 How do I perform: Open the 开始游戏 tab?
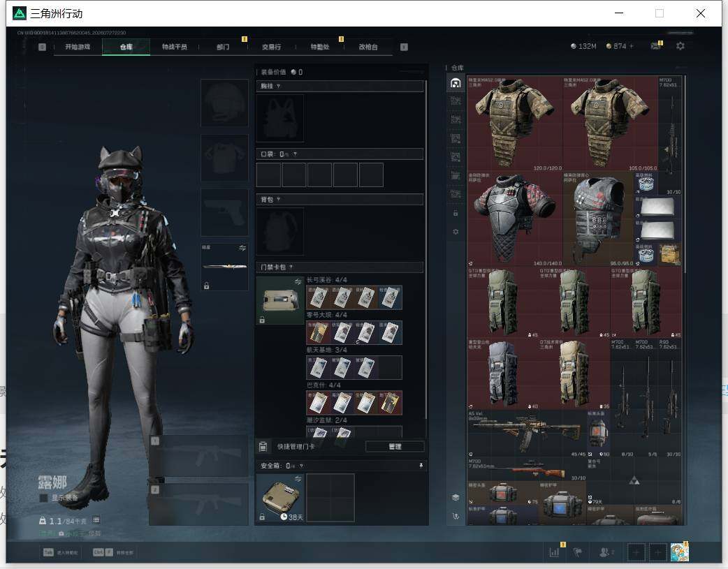78,47
